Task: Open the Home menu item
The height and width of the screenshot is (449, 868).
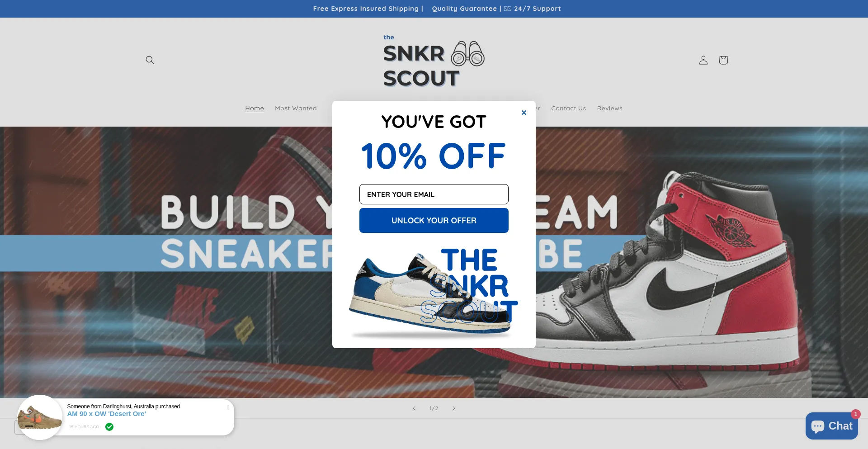Action: click(255, 109)
